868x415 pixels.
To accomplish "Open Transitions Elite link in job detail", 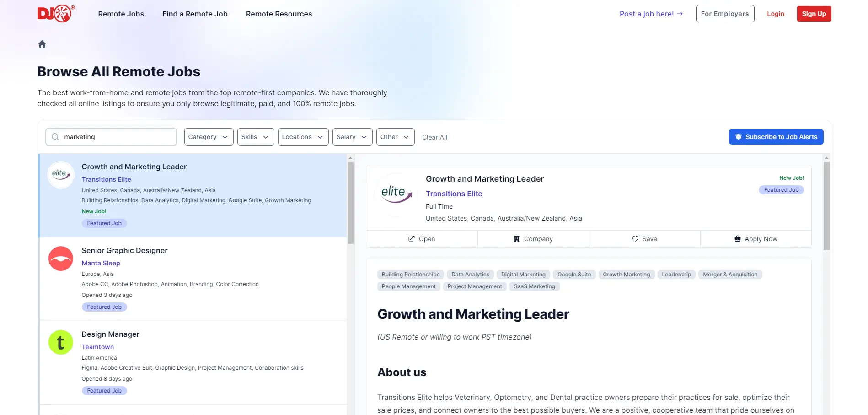I will [454, 194].
